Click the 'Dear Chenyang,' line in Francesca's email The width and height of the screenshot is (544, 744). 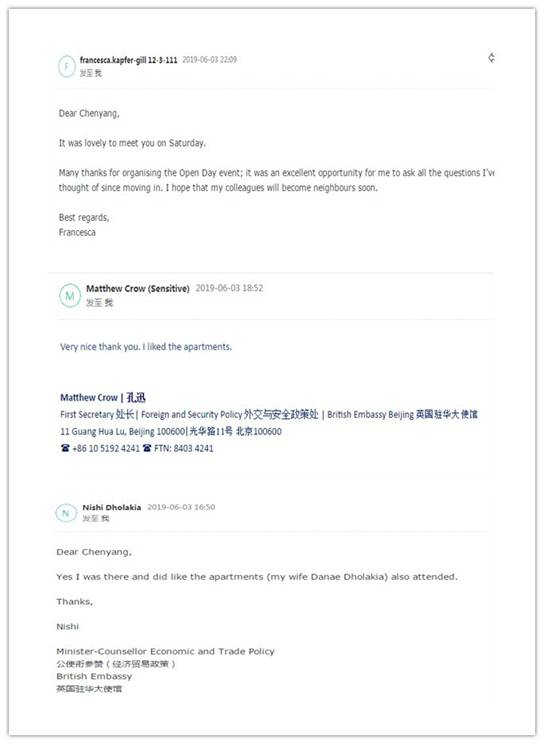coord(89,113)
